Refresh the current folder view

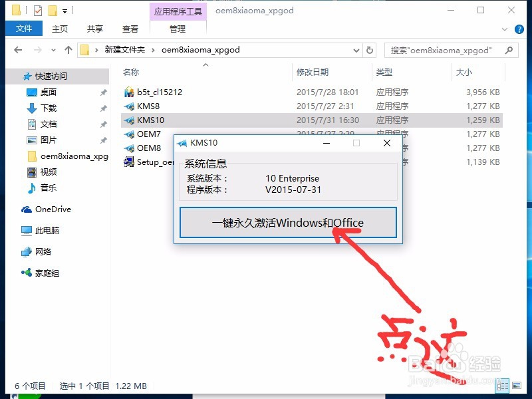tap(370, 50)
